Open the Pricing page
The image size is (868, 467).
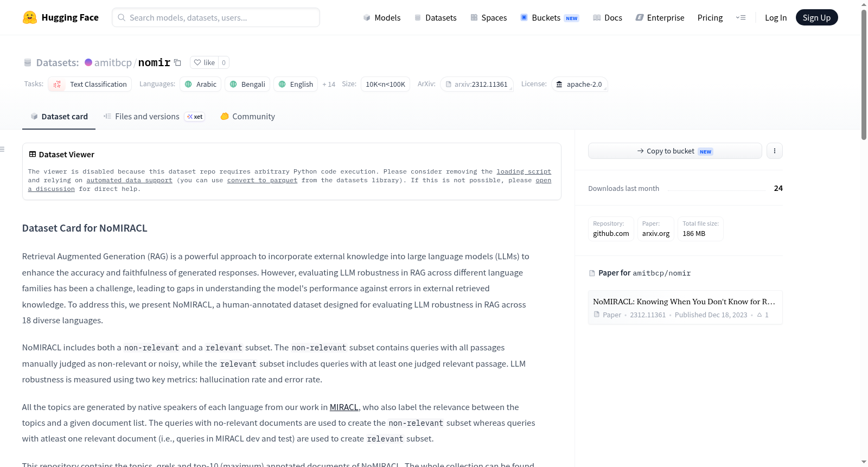point(710,17)
